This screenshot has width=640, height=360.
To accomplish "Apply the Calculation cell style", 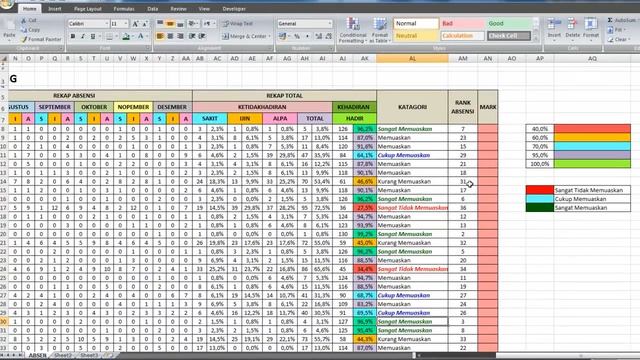I will (462, 36).
